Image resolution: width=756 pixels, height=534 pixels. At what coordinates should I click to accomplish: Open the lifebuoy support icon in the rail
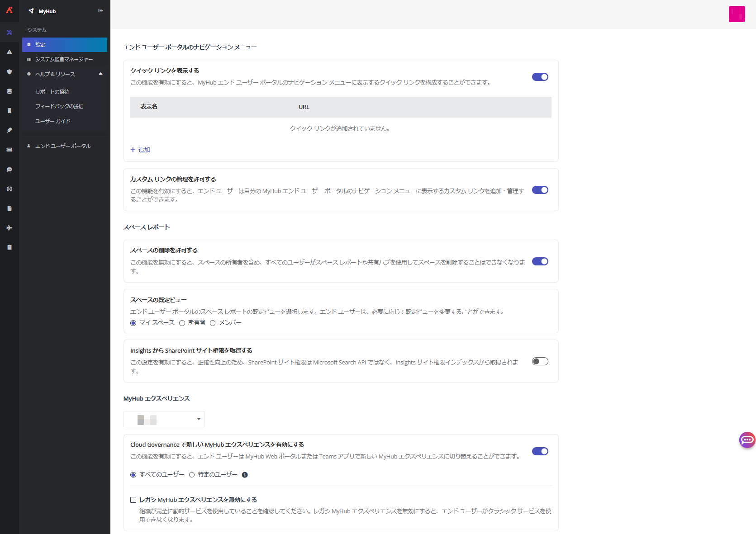tap(9, 189)
